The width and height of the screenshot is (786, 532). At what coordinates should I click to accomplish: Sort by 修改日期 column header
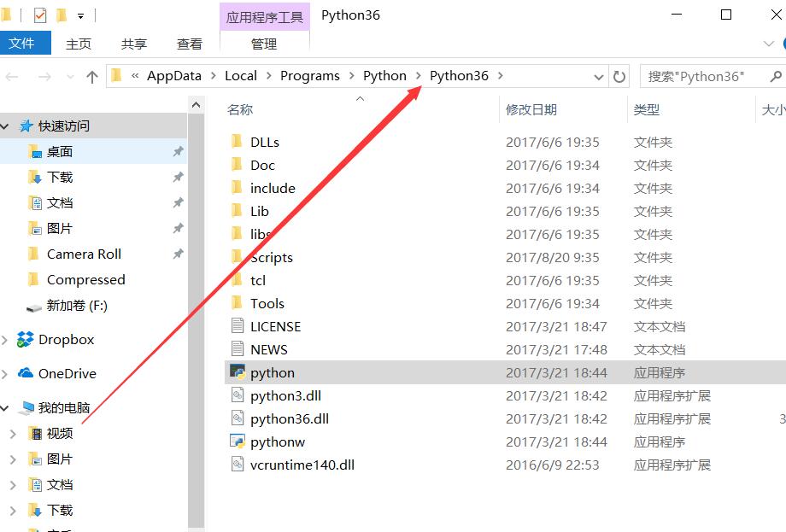point(563,109)
